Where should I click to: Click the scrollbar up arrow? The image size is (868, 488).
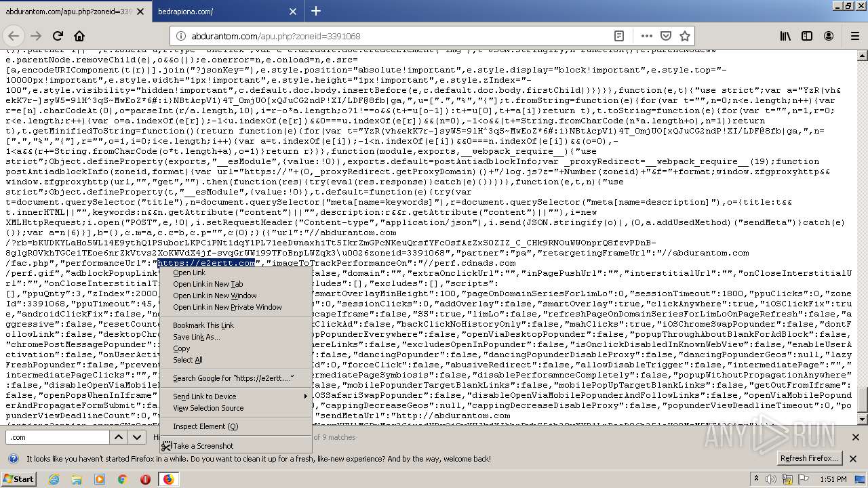coord(863,54)
